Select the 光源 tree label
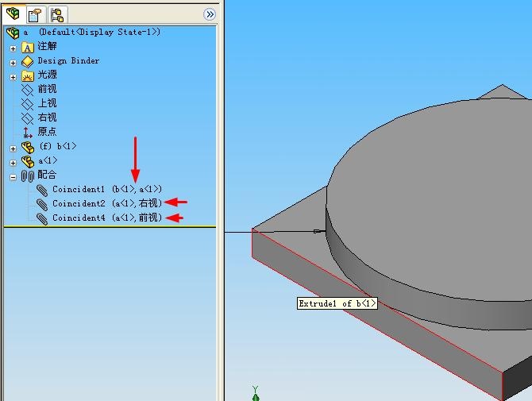 click(x=47, y=75)
